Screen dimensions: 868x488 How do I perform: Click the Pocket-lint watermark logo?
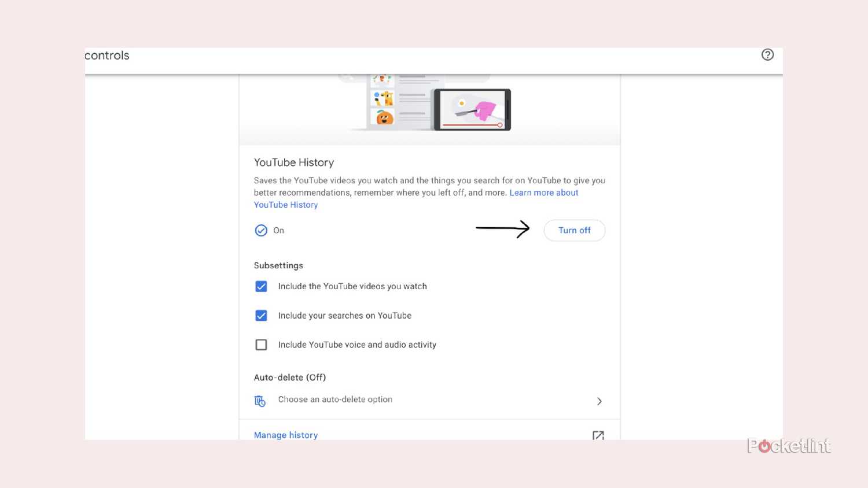tap(789, 446)
